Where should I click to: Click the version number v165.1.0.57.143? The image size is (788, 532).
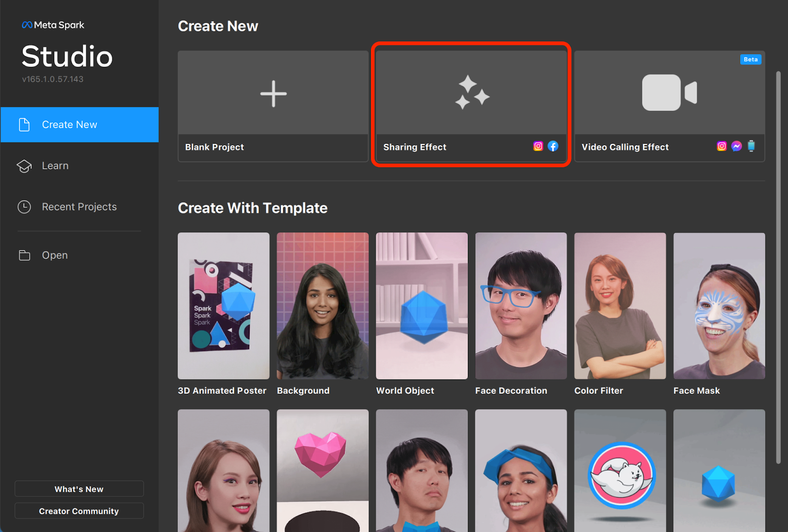click(53, 79)
